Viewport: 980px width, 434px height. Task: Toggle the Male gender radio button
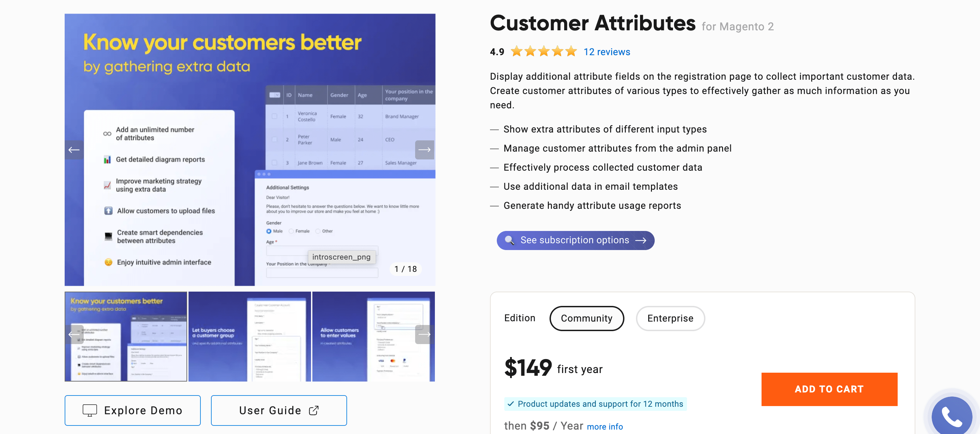(269, 230)
